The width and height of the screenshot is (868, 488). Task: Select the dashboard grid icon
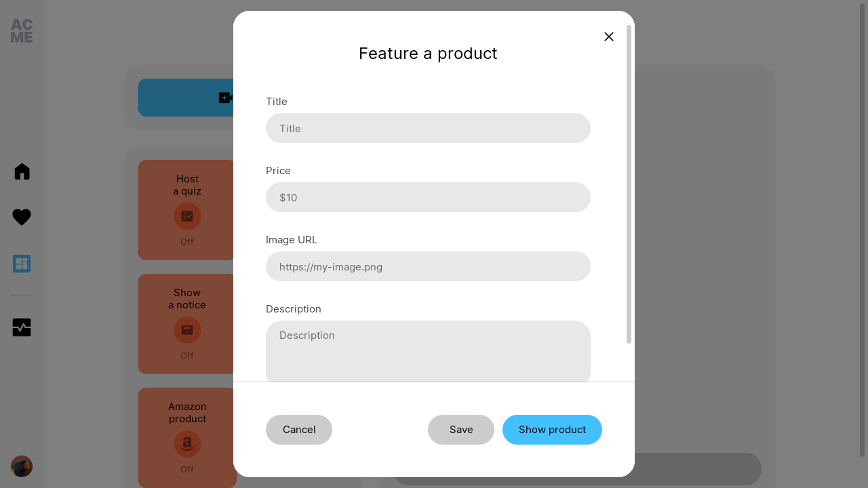[22, 264]
